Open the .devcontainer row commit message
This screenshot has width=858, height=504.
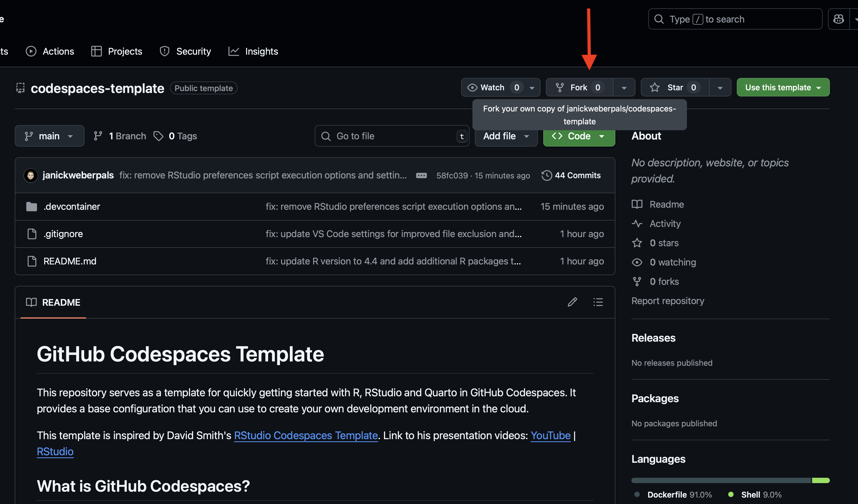point(394,207)
